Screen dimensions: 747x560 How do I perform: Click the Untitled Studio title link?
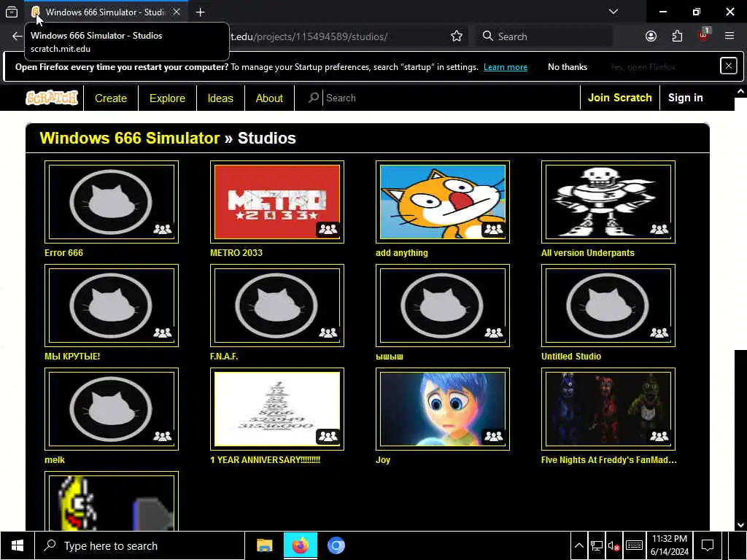click(x=570, y=356)
